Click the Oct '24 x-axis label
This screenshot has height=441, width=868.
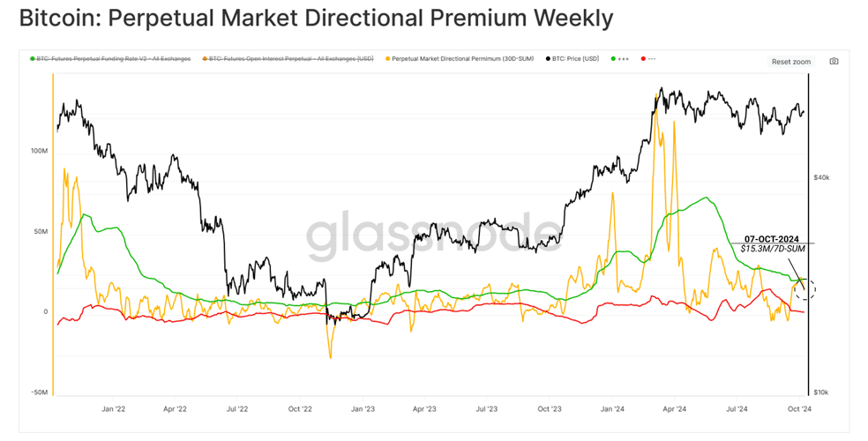pos(799,409)
